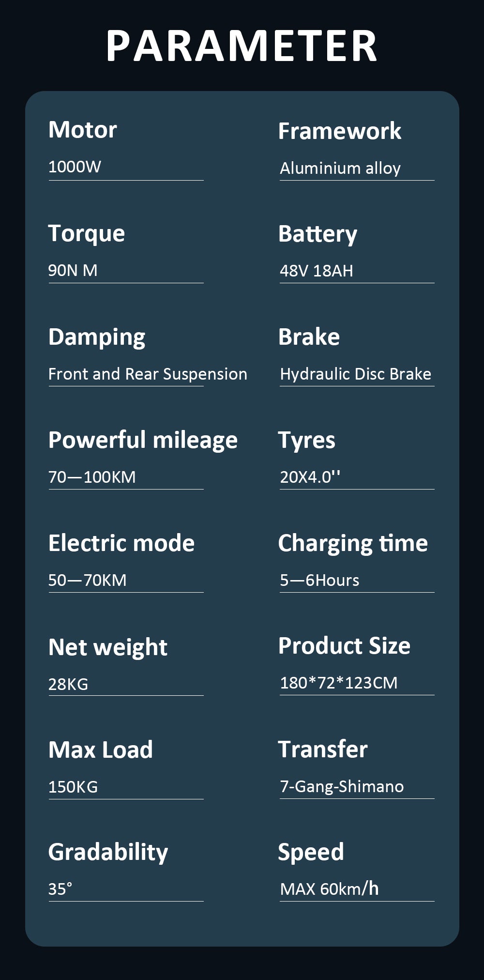Select the 7-Gang-Shimano transfer value

coord(342,786)
